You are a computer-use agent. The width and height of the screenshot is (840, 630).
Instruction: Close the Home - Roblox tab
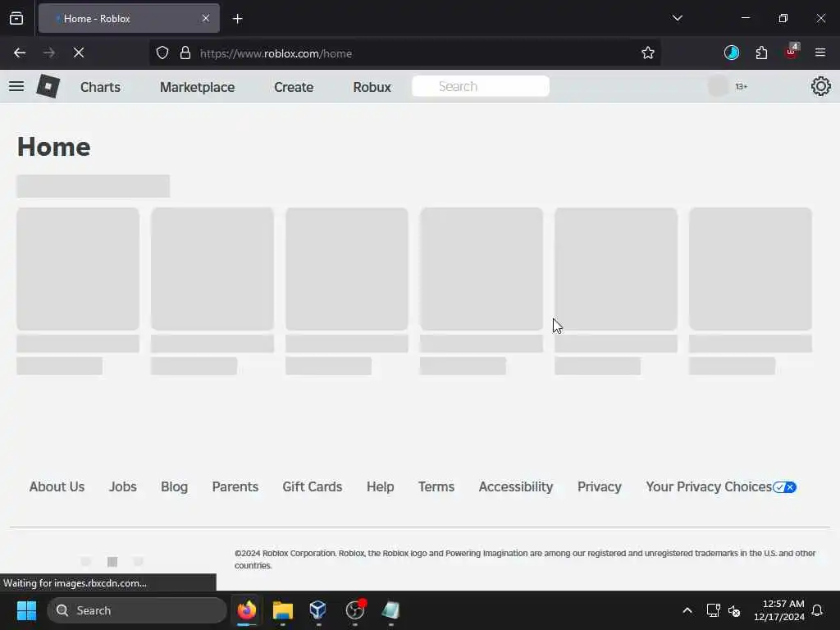[x=206, y=18]
